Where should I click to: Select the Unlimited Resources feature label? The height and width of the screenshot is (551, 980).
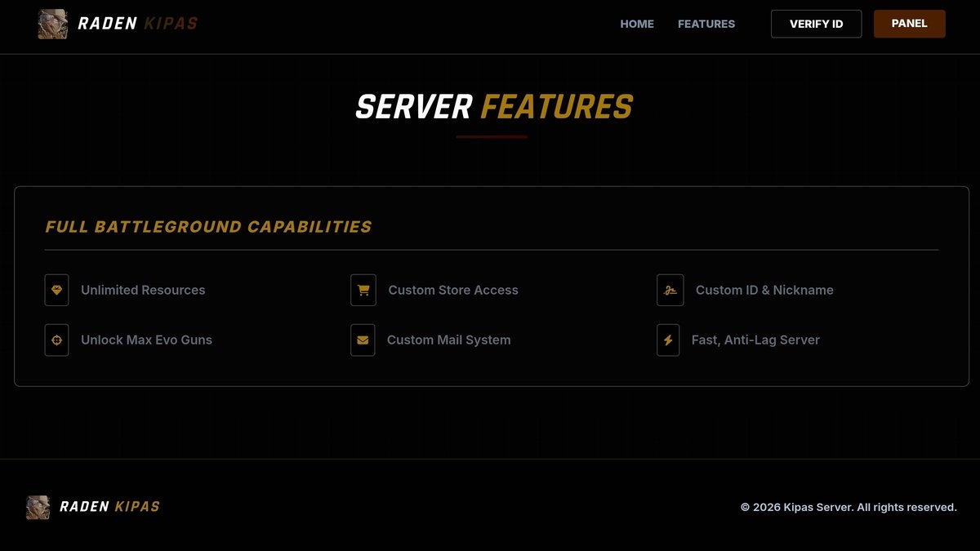(143, 290)
